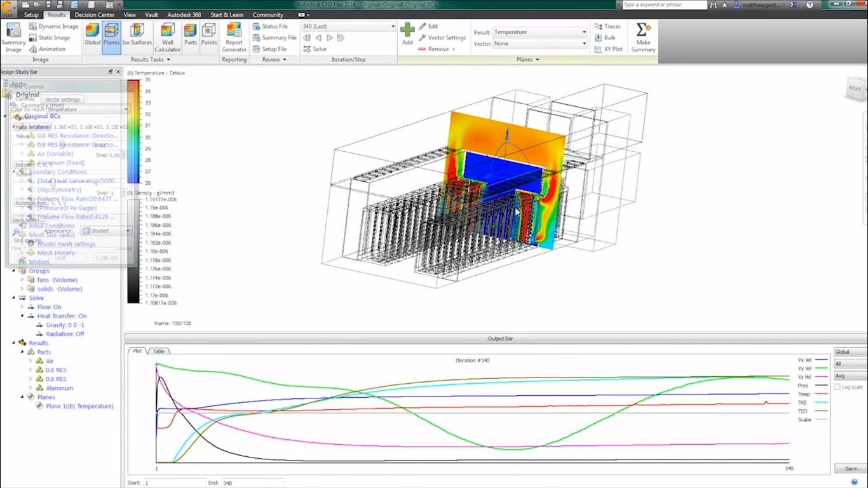The height and width of the screenshot is (488, 868).
Task: Click the End iteration input field
Action: point(252,483)
